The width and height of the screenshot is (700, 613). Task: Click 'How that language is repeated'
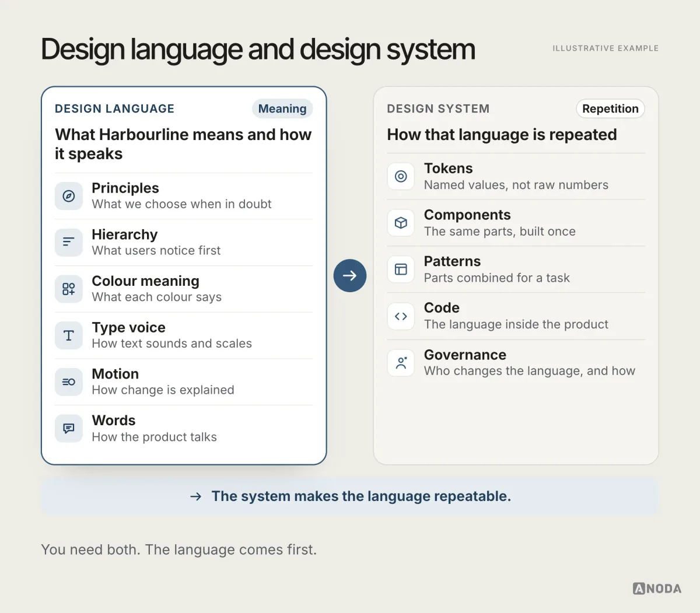coord(502,135)
